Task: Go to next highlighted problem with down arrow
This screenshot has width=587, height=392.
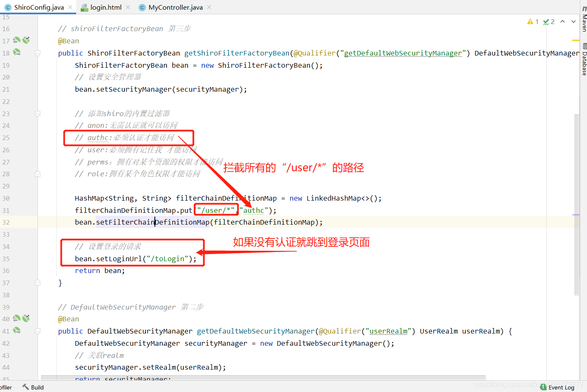Action: (x=574, y=21)
